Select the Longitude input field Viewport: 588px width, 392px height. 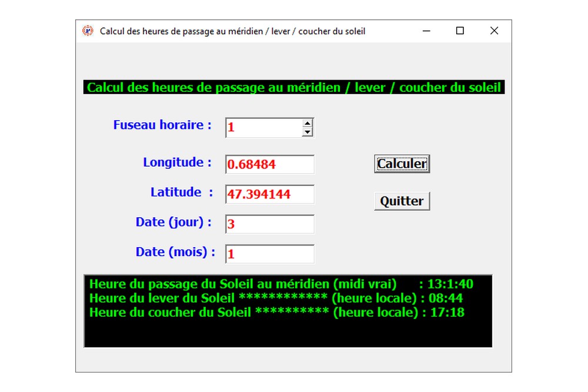[270, 164]
